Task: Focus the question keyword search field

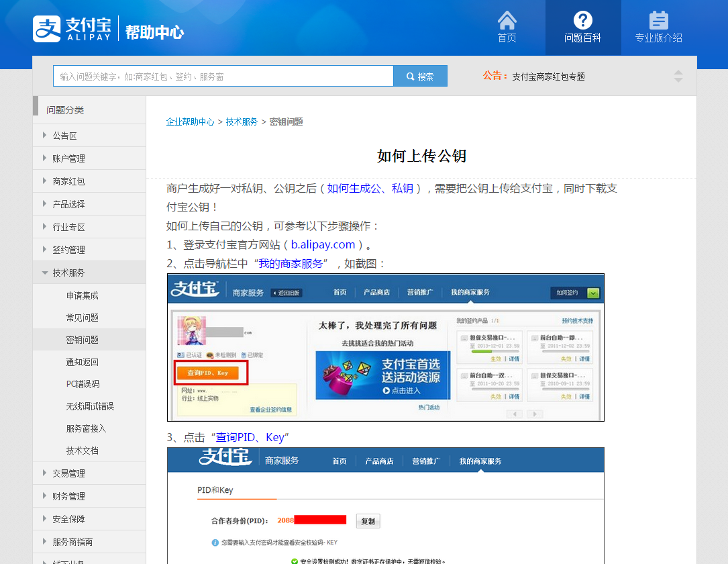Action: (x=223, y=76)
